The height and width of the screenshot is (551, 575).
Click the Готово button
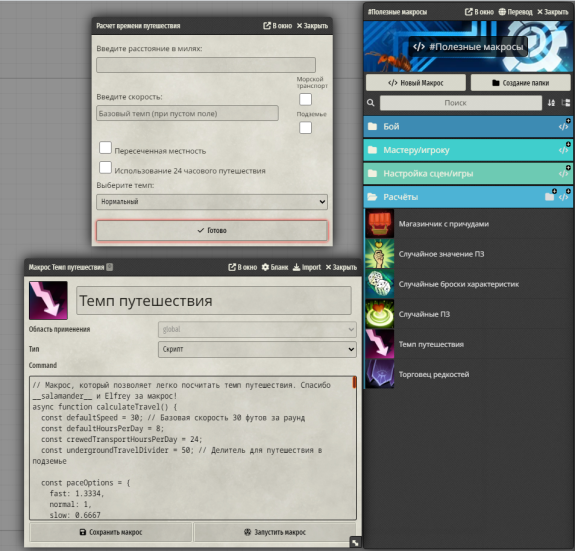(212, 231)
